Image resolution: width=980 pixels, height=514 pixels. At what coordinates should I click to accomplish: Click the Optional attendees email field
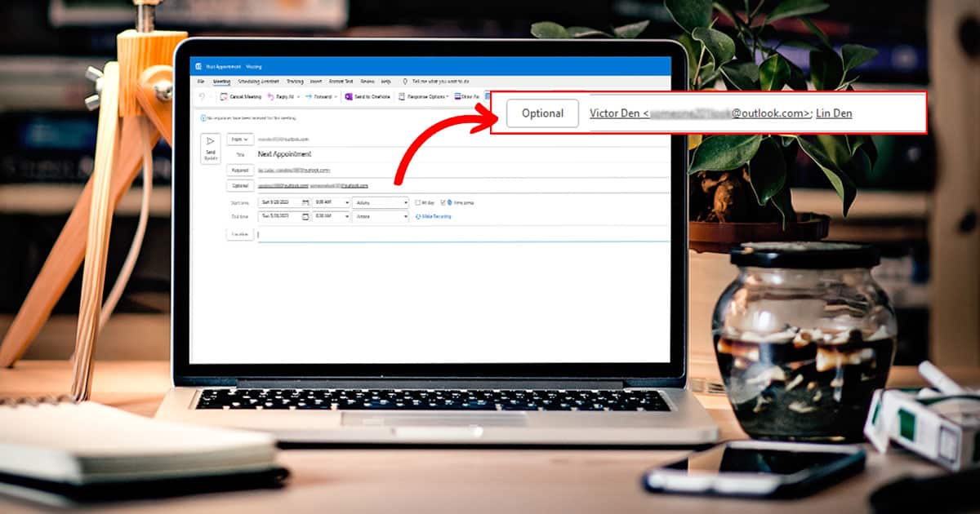pos(463,185)
